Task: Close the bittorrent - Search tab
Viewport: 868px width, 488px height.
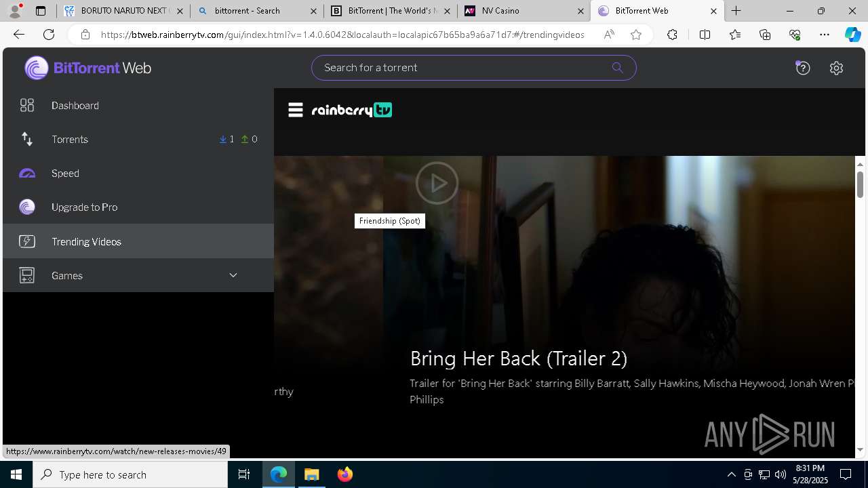Action: coord(313,11)
